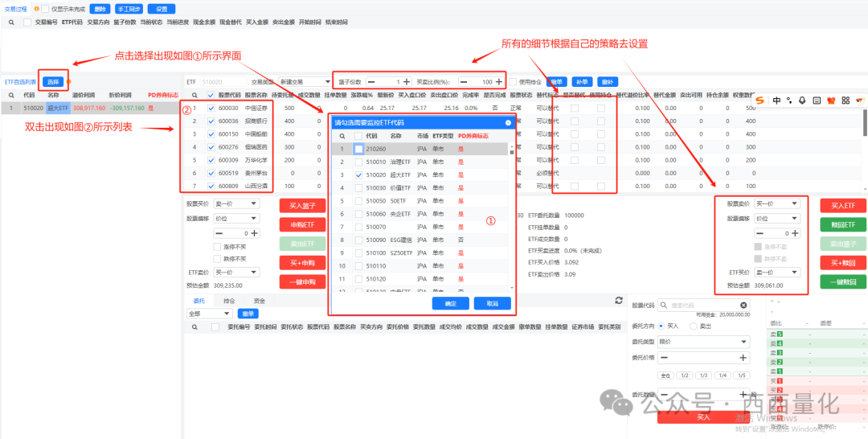
Task: Click the Sogou input method logo
Action: click(761, 101)
